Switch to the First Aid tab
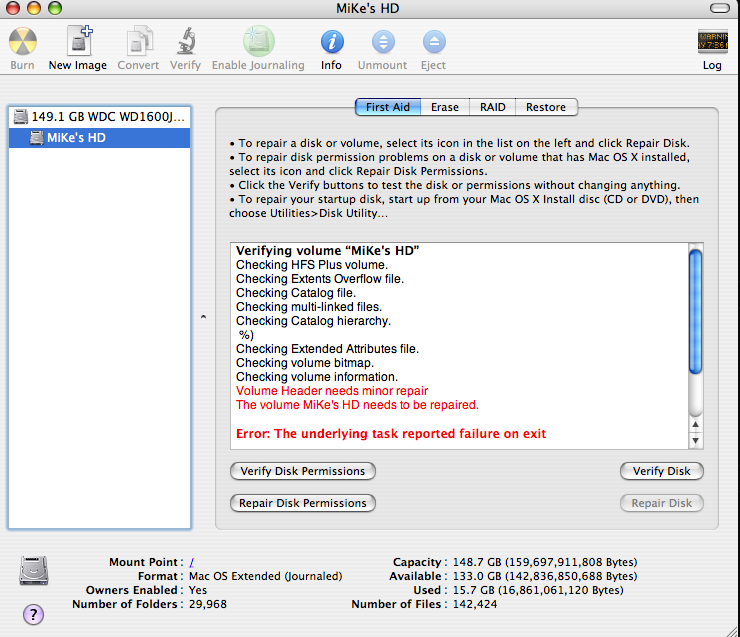 [388, 107]
